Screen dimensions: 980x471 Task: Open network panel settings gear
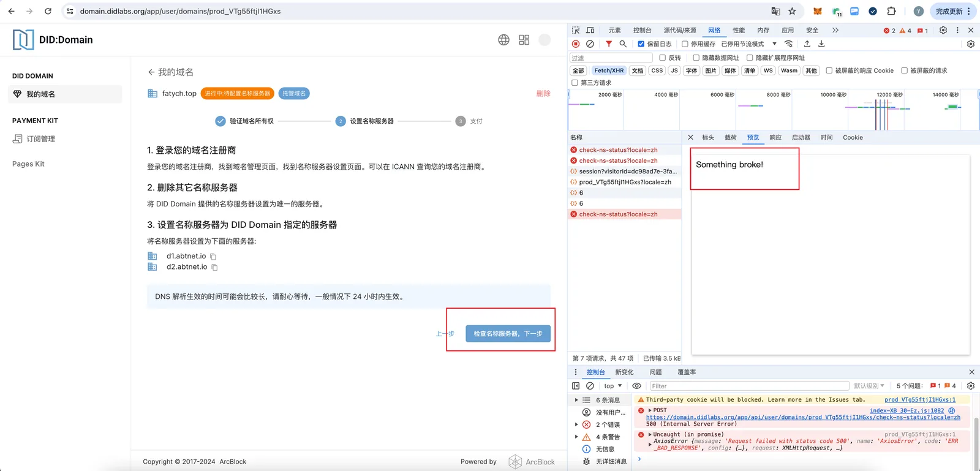pos(971,44)
